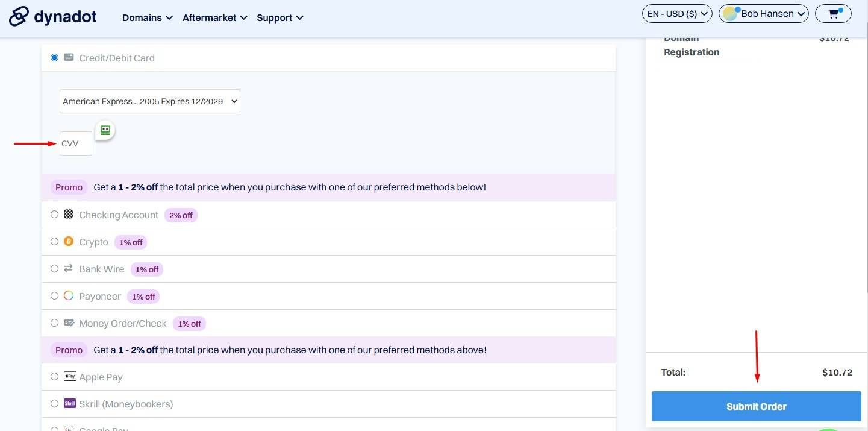868x431 pixels.
Task: Click the Money Order/Check icon
Action: tap(69, 322)
